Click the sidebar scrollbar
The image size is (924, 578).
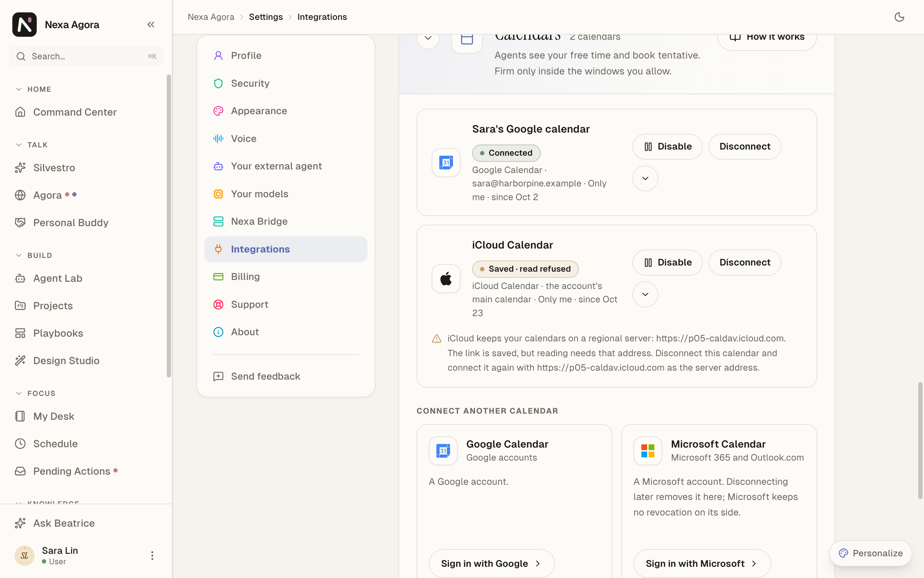click(x=169, y=225)
